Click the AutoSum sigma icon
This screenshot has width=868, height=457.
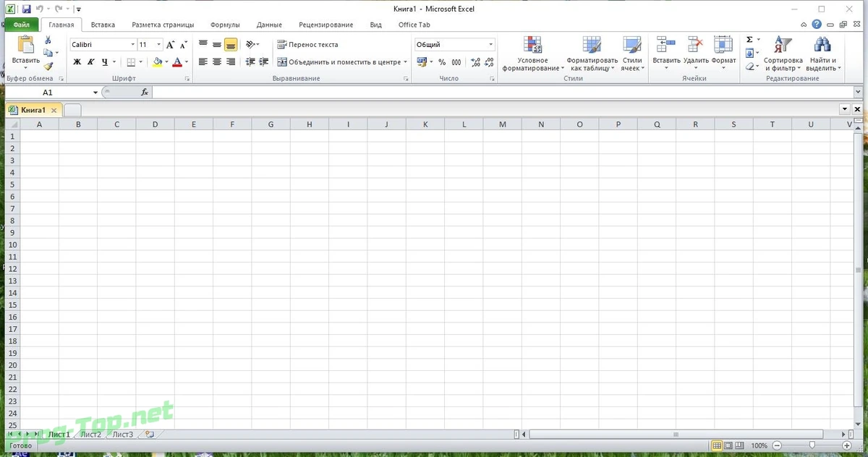[x=749, y=40]
